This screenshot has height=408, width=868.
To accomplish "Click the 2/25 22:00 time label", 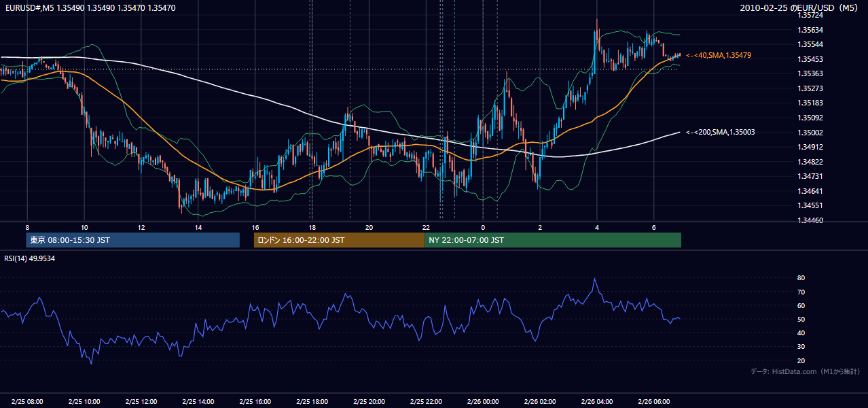I will 426,402.
